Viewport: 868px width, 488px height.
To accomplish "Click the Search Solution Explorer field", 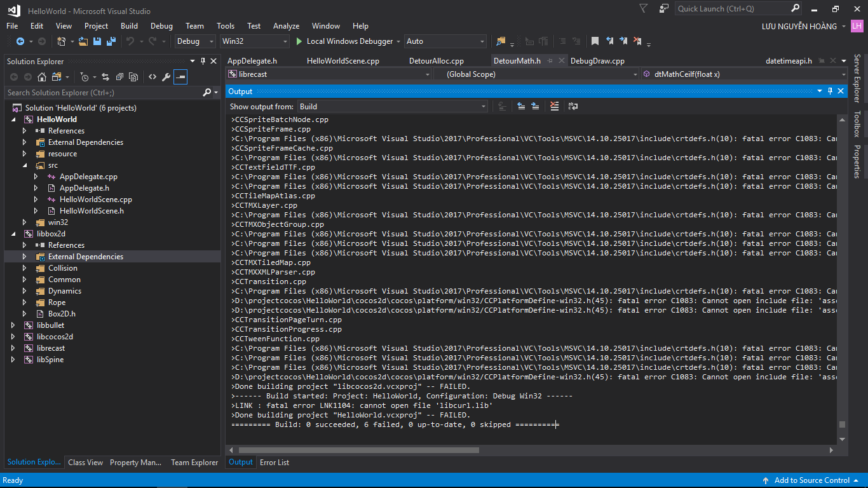I will 103,93.
